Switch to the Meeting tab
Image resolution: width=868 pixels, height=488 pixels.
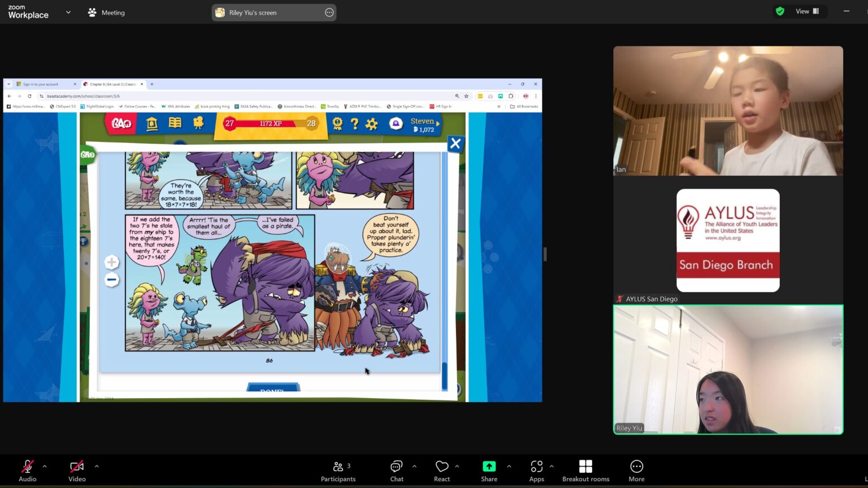coord(106,12)
